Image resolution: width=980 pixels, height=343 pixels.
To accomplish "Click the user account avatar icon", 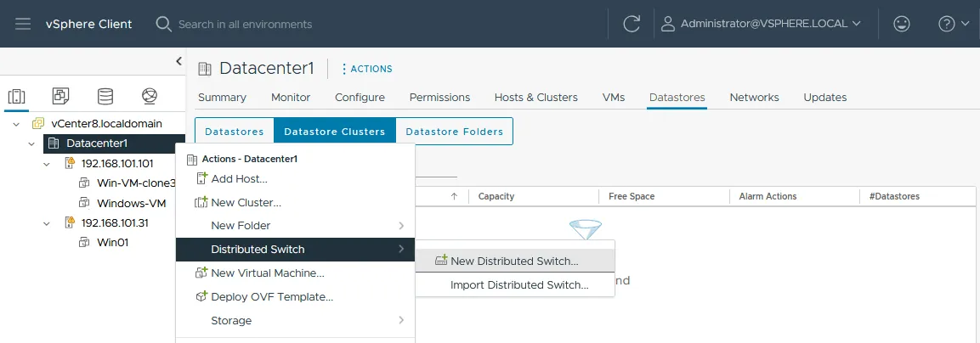I will [668, 24].
